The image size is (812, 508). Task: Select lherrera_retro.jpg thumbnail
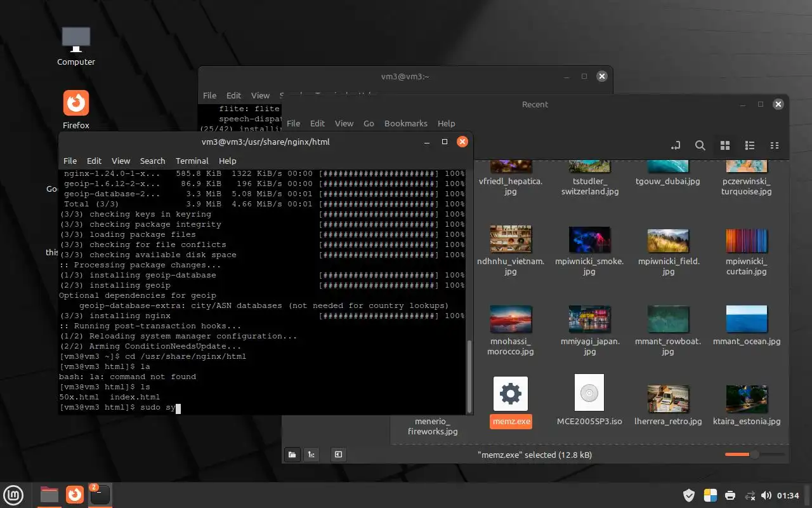coord(668,399)
